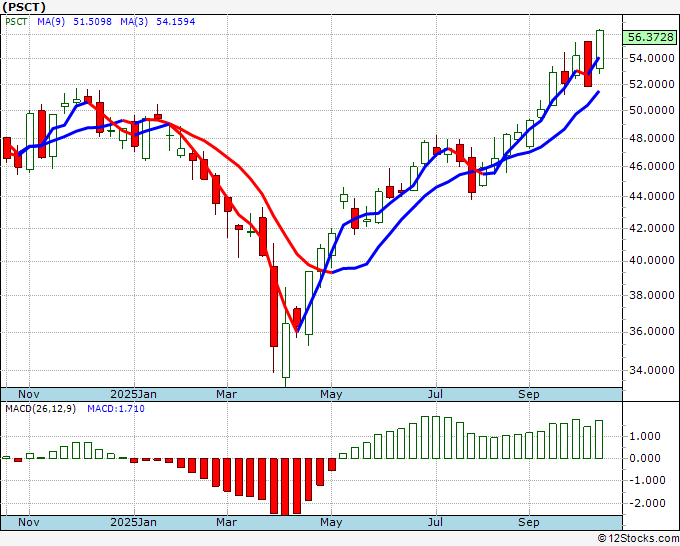Select the MACD:1.710 value label
This screenshot has width=680, height=546.
point(116,409)
